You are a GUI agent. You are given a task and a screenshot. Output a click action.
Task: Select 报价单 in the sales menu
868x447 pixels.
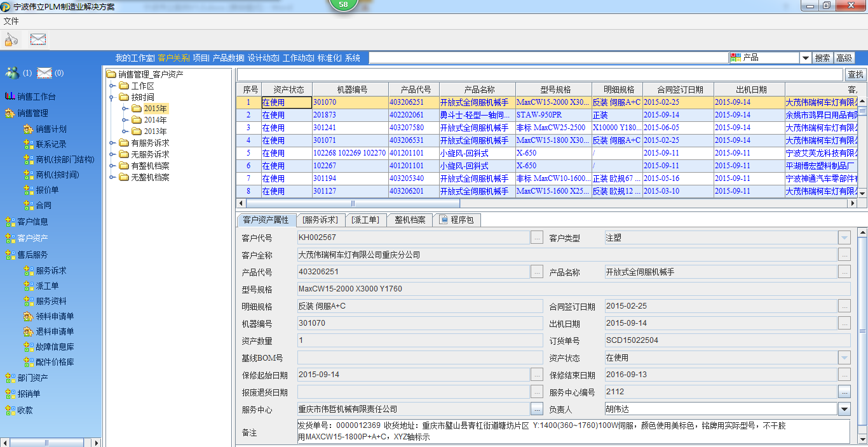point(47,190)
